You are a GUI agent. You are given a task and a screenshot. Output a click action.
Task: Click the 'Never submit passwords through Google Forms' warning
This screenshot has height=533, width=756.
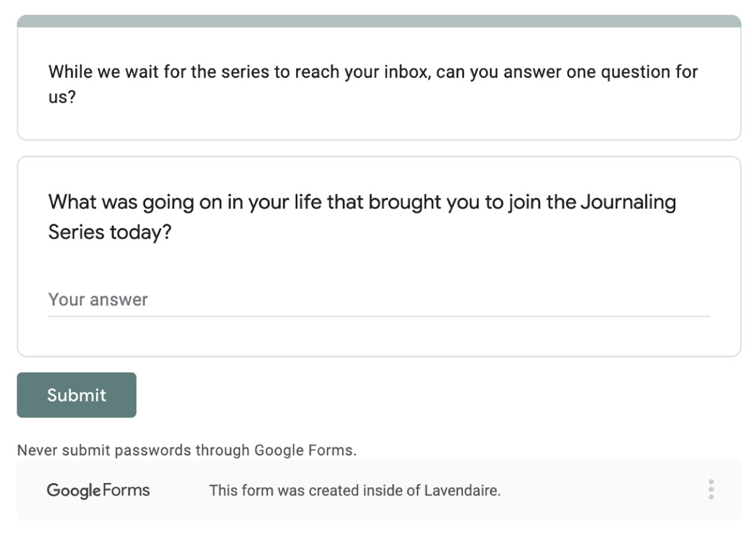[187, 450]
